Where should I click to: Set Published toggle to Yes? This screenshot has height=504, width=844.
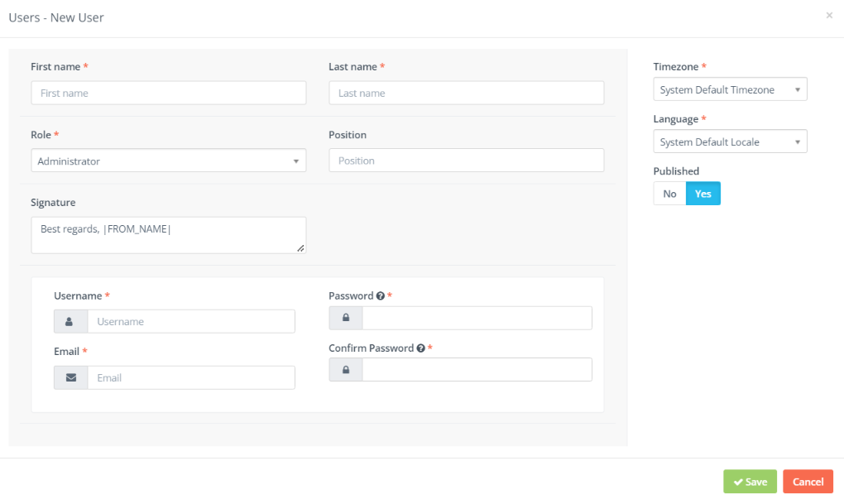[x=703, y=194]
